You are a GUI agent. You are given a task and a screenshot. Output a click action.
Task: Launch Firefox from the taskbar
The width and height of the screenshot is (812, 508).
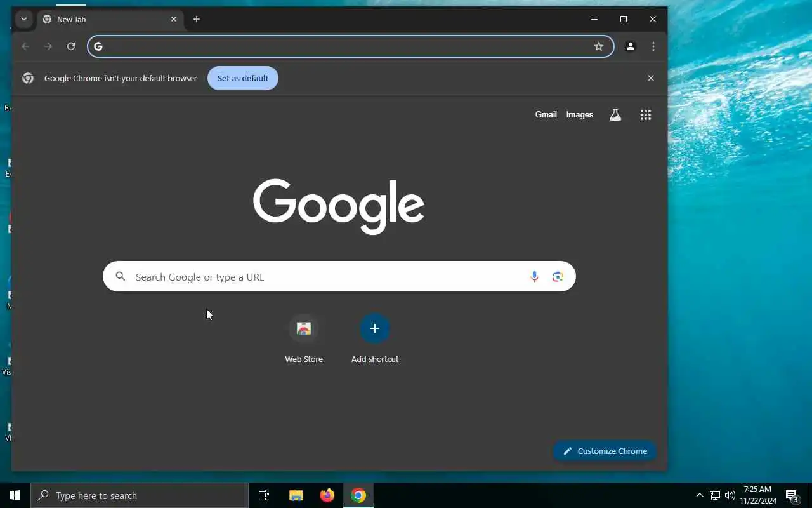[x=327, y=495]
